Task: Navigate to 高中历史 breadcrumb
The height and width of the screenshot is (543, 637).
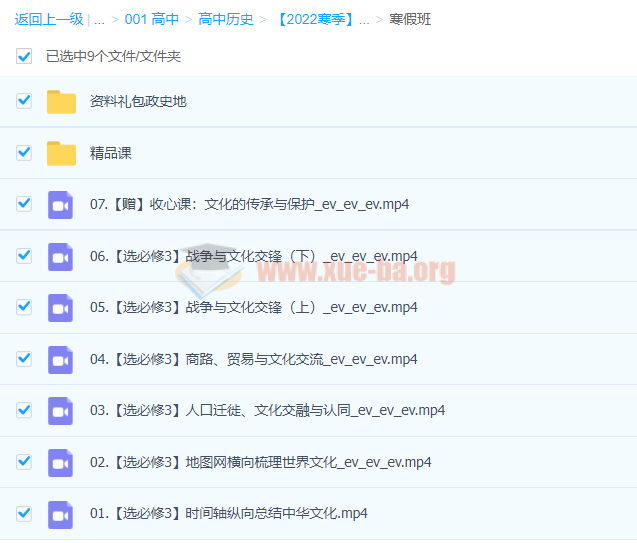Action: coord(226,19)
